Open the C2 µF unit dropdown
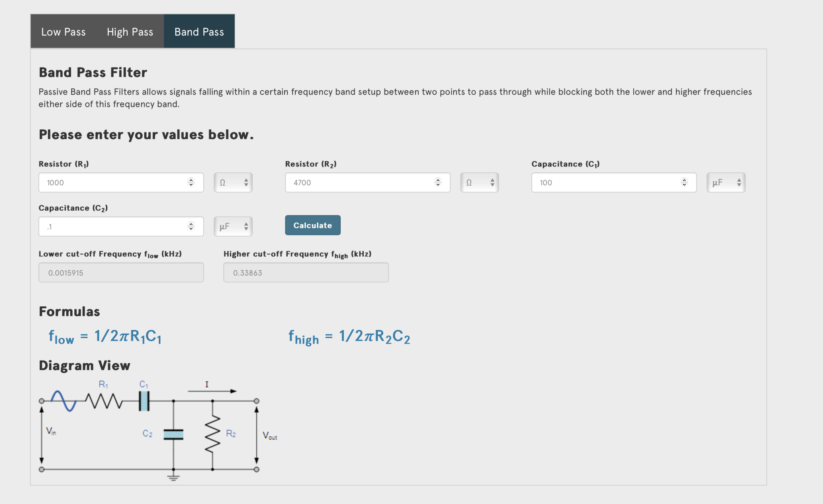 [x=233, y=226]
